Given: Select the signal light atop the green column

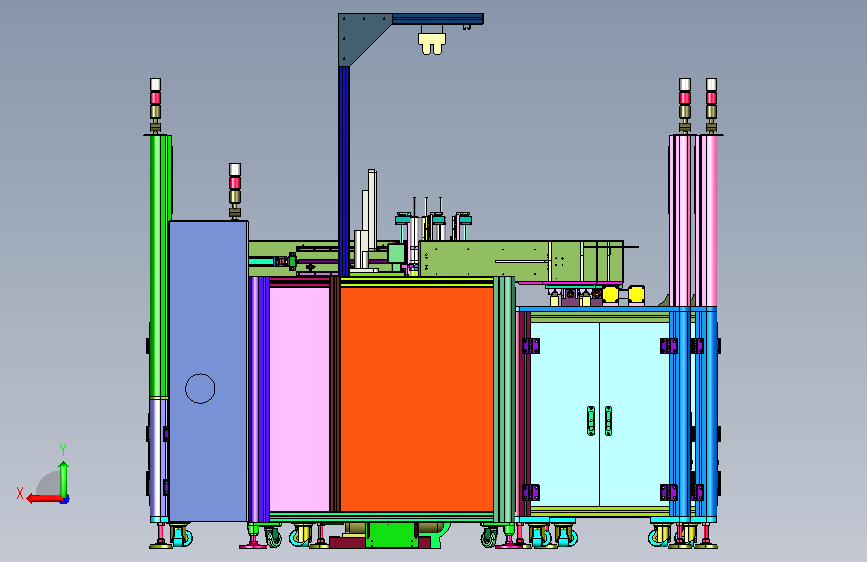Looking at the screenshot, I should coord(155,105).
